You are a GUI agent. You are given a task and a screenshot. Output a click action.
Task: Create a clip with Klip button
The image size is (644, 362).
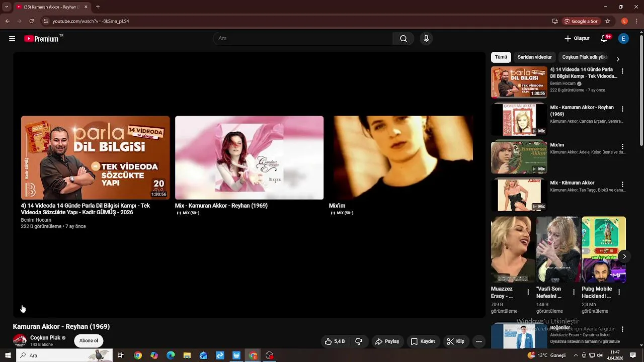[x=455, y=341]
